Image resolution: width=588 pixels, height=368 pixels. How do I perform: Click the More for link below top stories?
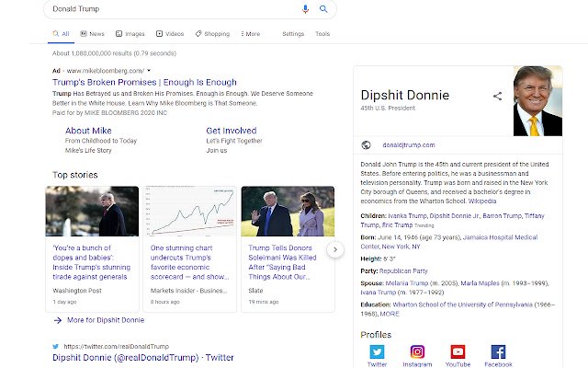106,320
